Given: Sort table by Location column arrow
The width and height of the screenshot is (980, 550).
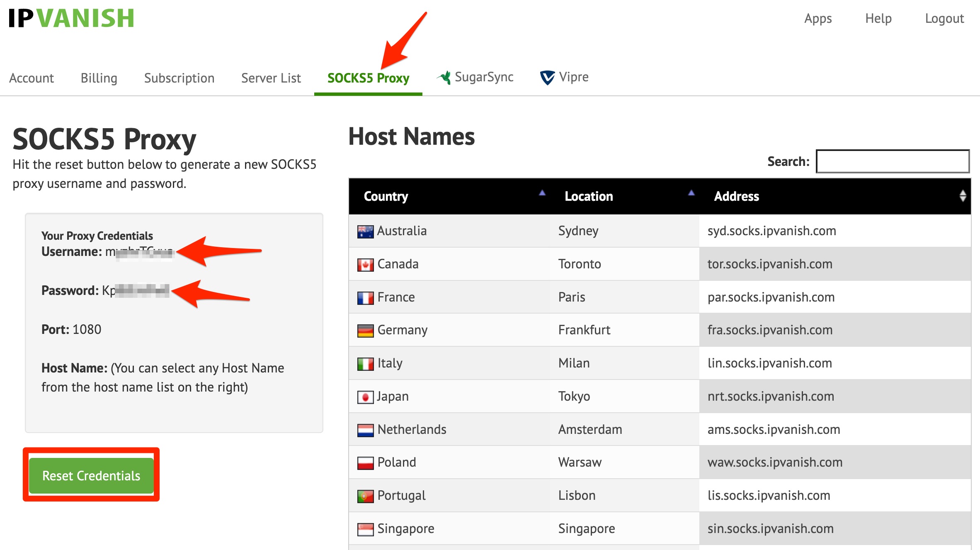Looking at the screenshot, I should (x=691, y=192).
